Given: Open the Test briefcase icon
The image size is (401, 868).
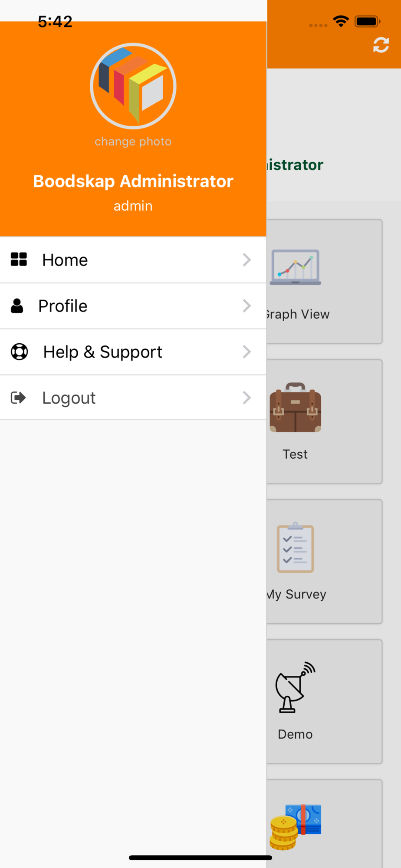Looking at the screenshot, I should 295,408.
